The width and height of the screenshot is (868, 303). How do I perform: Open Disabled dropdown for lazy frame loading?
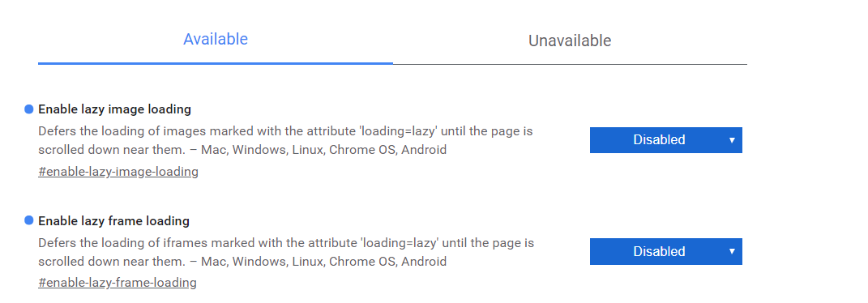click(666, 252)
